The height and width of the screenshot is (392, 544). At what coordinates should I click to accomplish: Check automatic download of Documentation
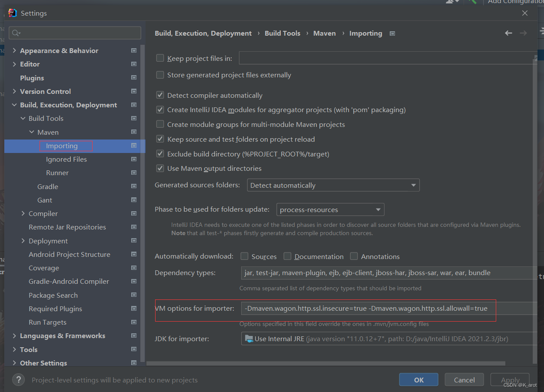[x=287, y=256]
